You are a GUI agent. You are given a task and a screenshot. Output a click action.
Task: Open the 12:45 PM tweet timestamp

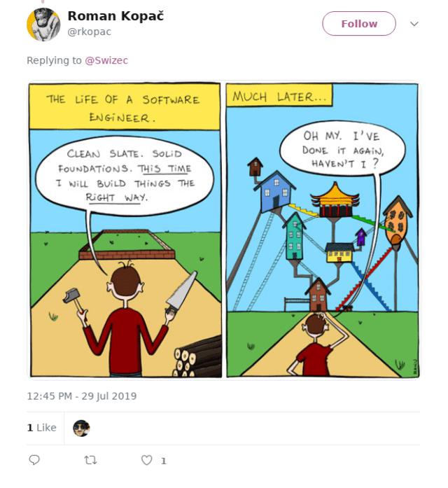click(x=81, y=396)
